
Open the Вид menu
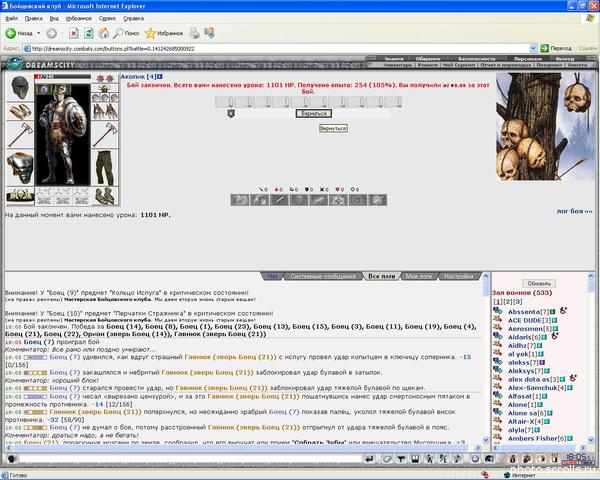(54, 18)
